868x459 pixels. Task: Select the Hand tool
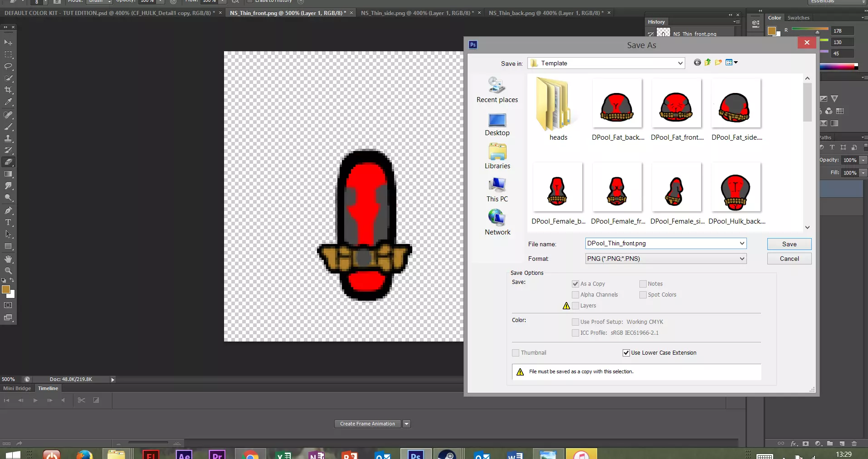[x=8, y=259]
